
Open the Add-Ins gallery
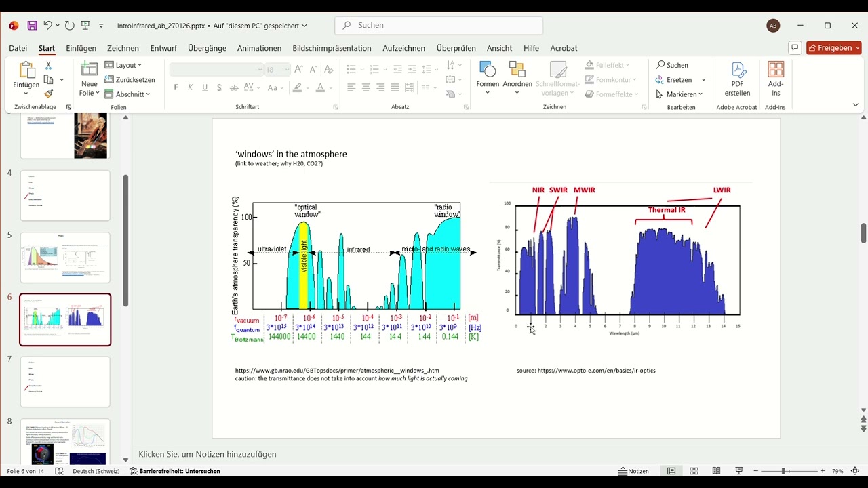(x=776, y=79)
